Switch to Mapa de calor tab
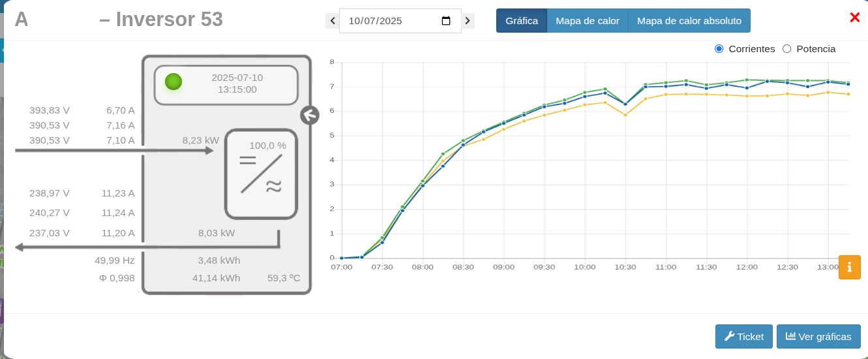This screenshot has width=868, height=359. pyautogui.click(x=587, y=21)
